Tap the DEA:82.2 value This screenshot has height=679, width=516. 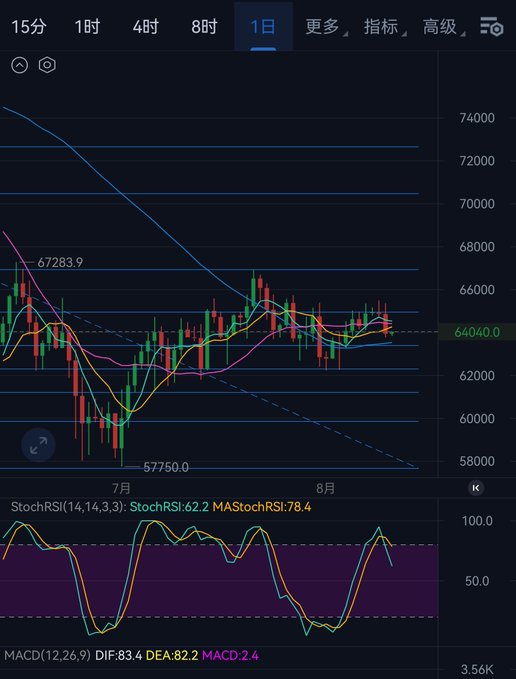tap(172, 656)
